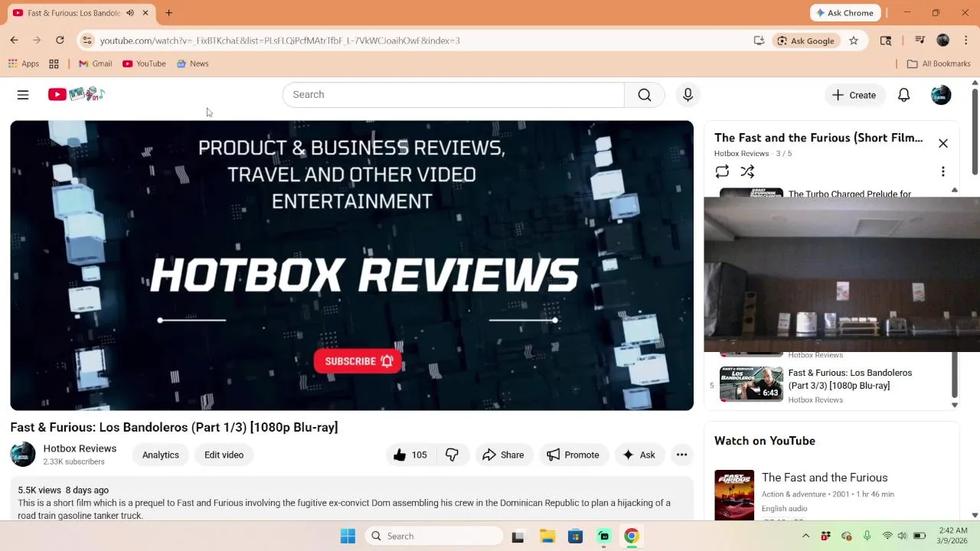The width and height of the screenshot is (980, 551).
Task: Open File Explorer from taskbar
Action: [x=547, y=536]
